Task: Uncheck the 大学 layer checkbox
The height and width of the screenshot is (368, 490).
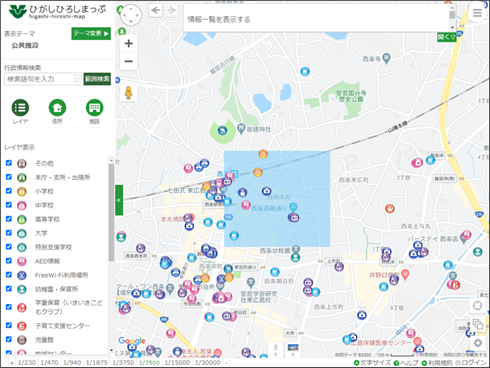Action: point(9,233)
